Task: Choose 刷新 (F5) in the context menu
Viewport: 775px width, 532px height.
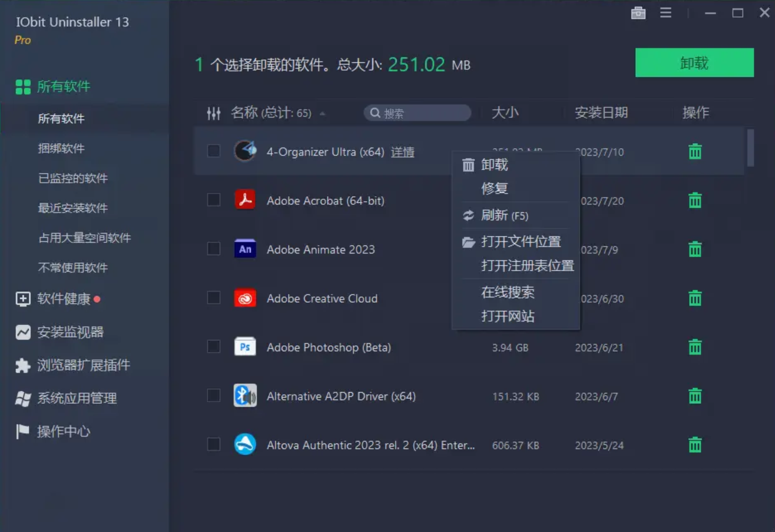Action: pyautogui.click(x=516, y=215)
